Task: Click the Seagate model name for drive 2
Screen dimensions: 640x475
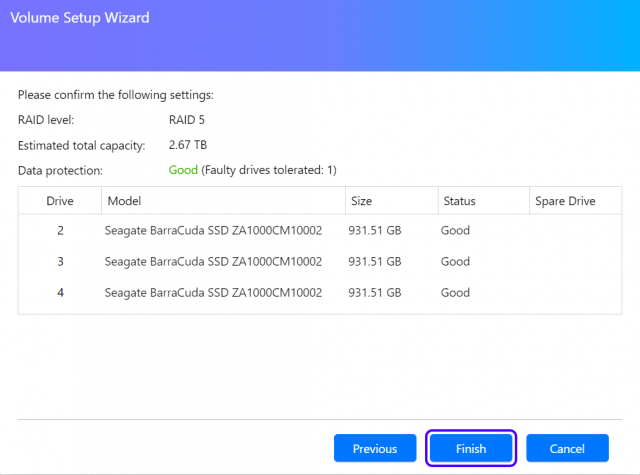Action: tap(213, 231)
